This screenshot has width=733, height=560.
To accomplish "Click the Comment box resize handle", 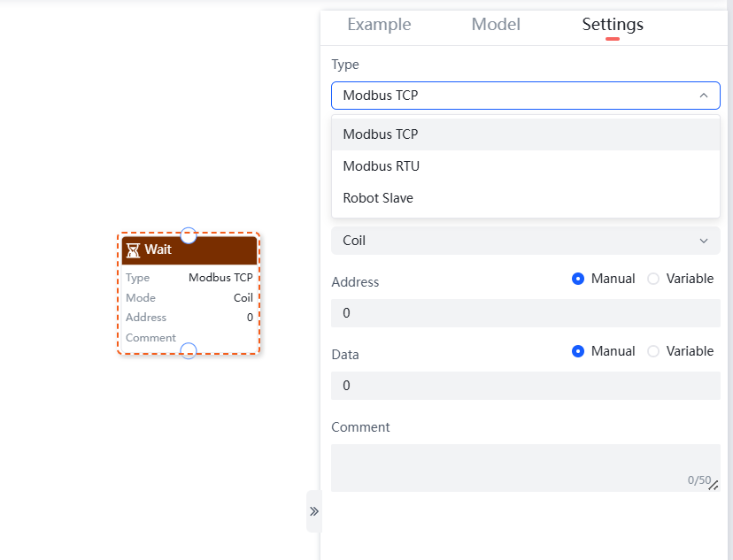I will coord(714,485).
